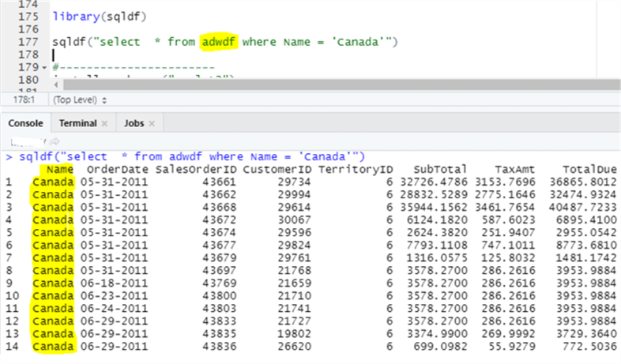621x364 pixels.
Task: Click SubTotal value 1316.0575
Action: [x=437, y=258]
